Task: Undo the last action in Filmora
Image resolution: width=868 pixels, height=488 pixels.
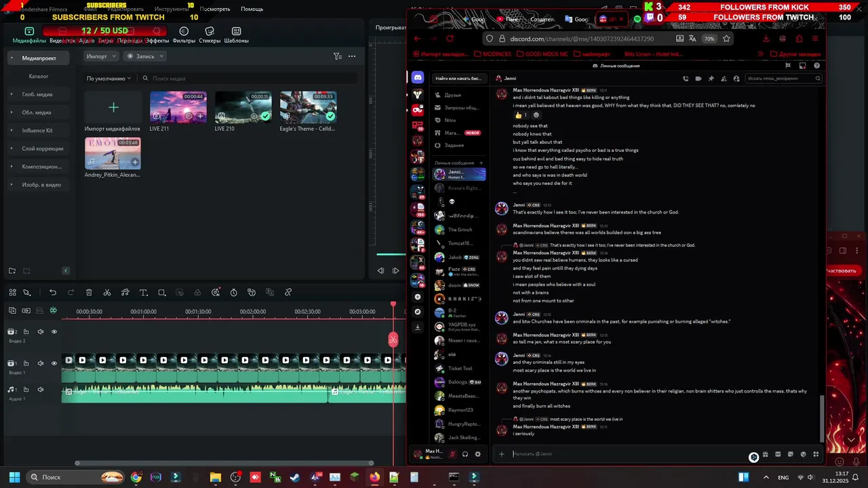Action: click(x=53, y=293)
